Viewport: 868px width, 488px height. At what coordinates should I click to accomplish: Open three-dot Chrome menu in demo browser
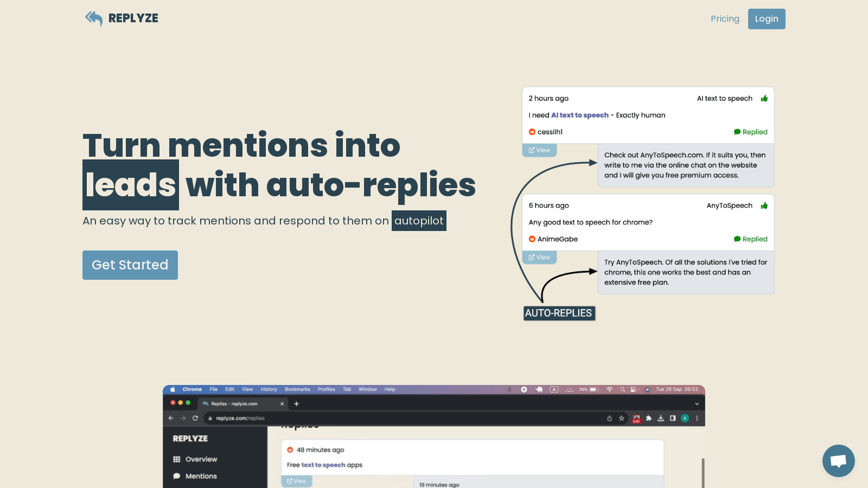tap(697, 418)
